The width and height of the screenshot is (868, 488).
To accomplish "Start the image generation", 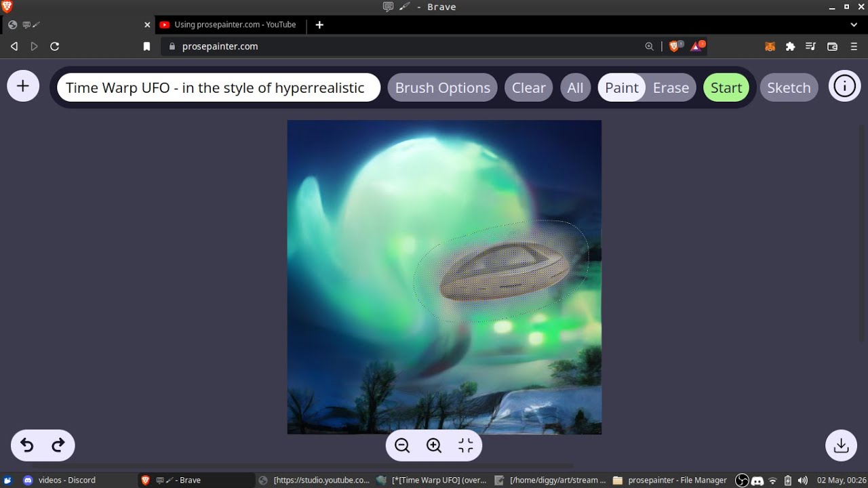I will point(726,87).
